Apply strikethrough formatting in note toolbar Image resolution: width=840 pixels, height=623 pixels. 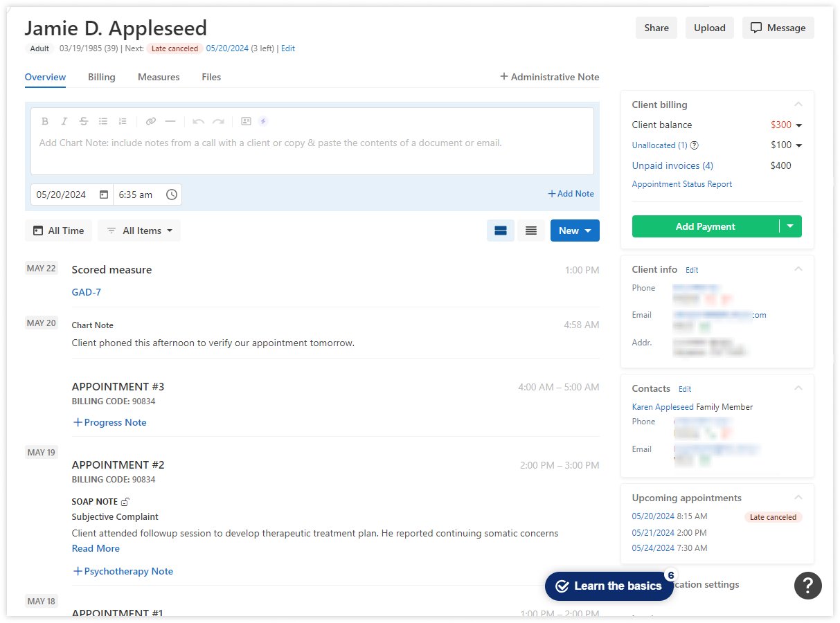(84, 121)
